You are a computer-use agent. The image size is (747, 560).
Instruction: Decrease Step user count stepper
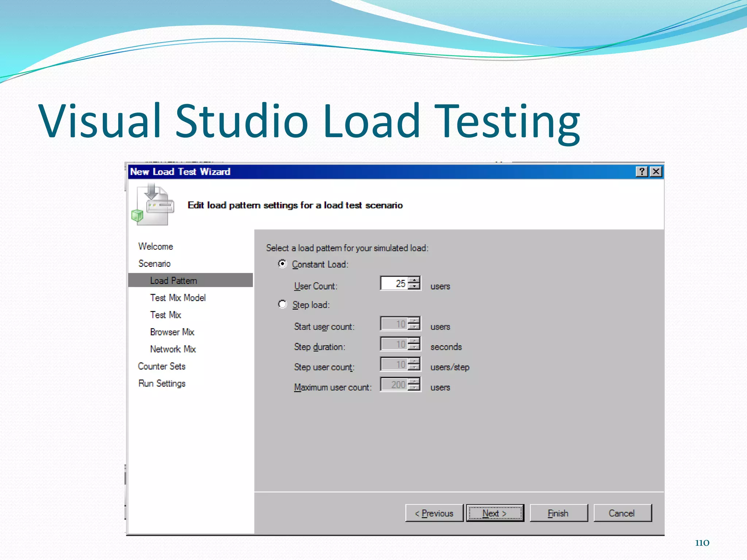(414, 367)
